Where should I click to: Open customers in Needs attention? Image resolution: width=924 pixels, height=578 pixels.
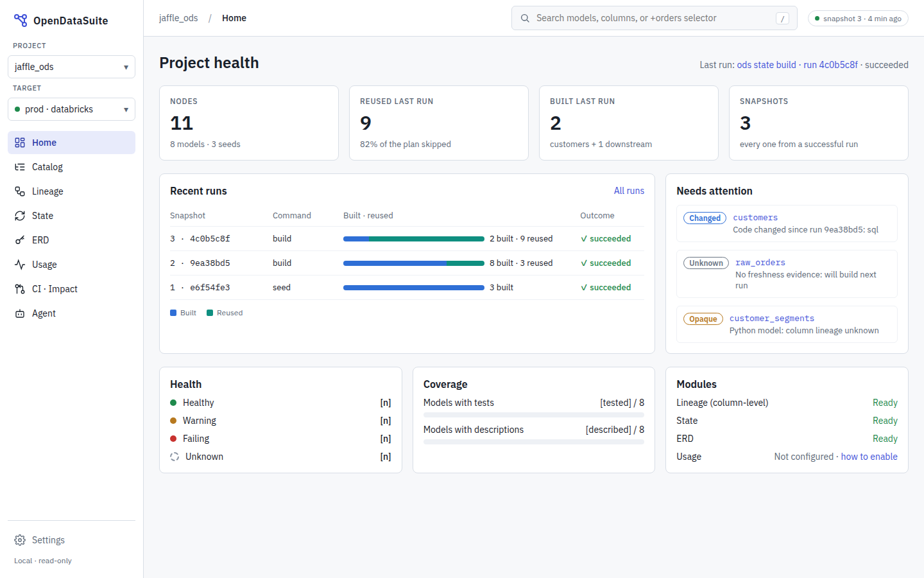755,218
